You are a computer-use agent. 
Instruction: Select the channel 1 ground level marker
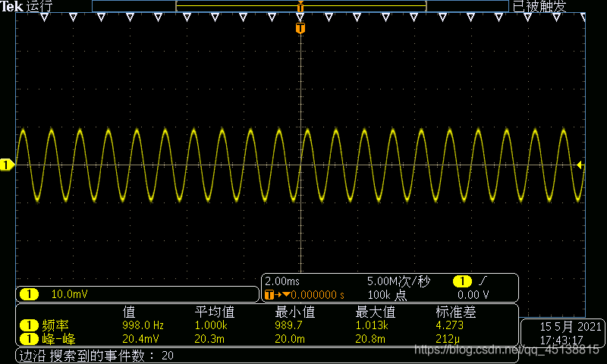[x=7, y=165]
